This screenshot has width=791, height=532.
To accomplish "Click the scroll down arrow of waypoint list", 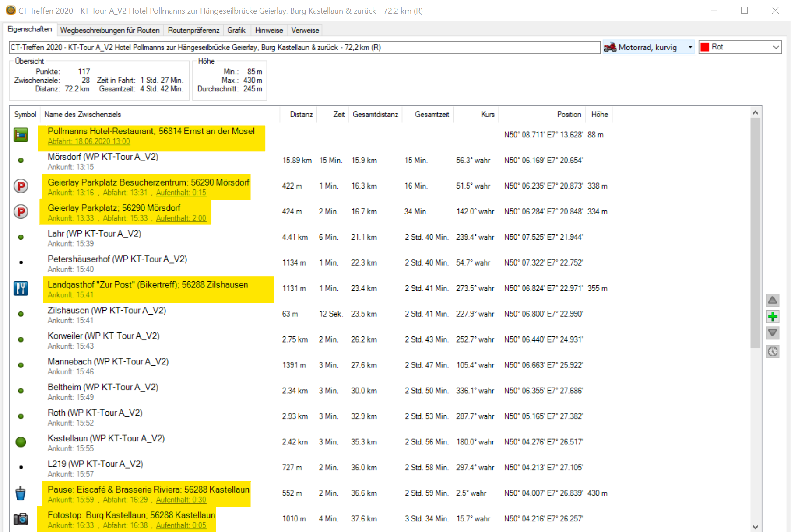I will [x=755, y=527].
